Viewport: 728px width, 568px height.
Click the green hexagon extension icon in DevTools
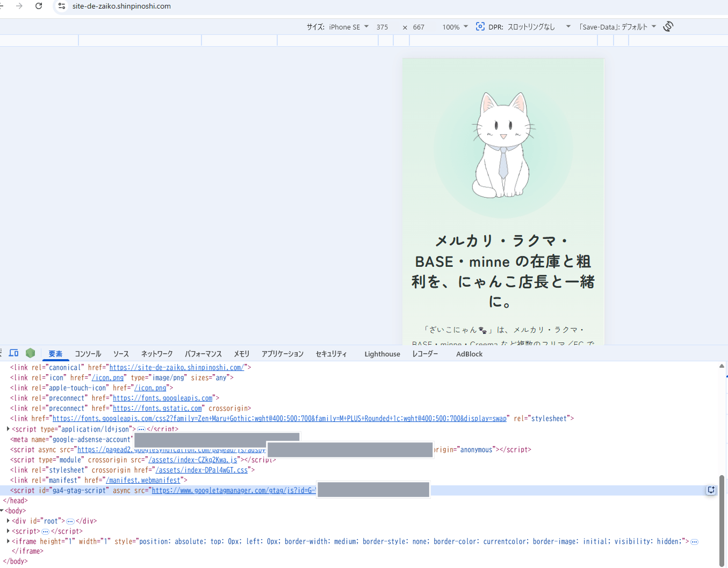[x=31, y=353]
